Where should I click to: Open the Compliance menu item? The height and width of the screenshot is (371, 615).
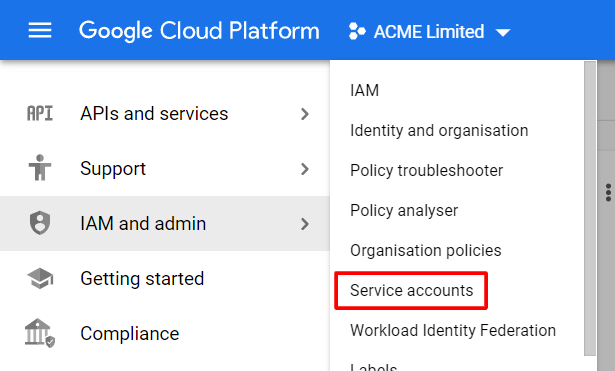165,333
